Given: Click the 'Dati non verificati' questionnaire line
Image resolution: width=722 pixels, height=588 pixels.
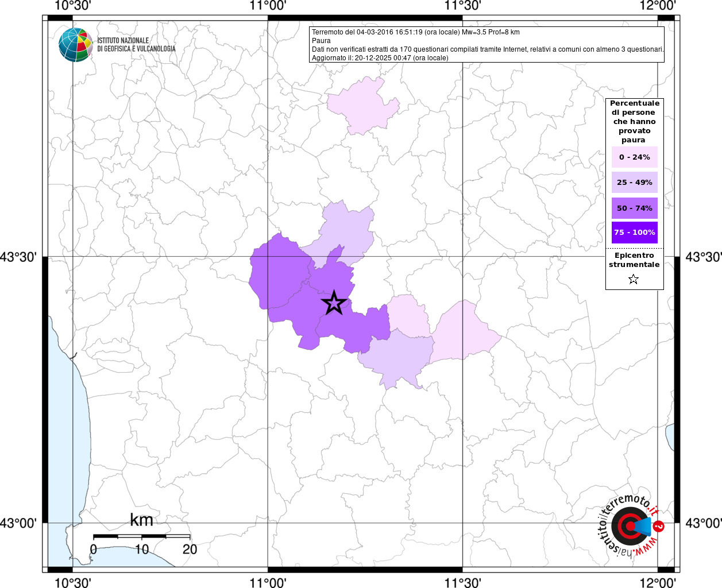Looking at the screenshot, I should point(488,49).
